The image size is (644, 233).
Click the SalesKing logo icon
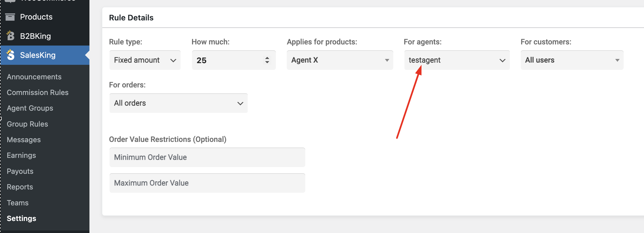10,55
